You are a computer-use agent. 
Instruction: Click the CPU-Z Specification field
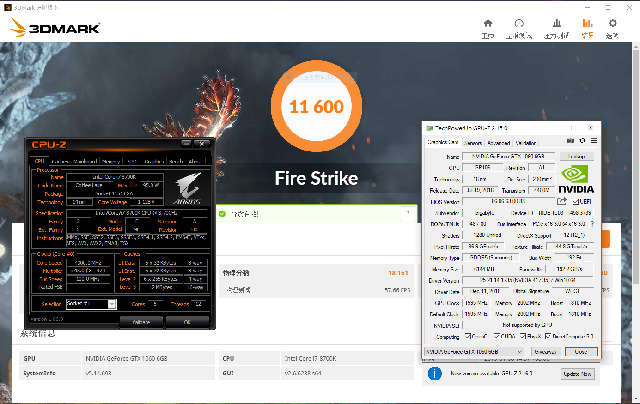click(136, 213)
